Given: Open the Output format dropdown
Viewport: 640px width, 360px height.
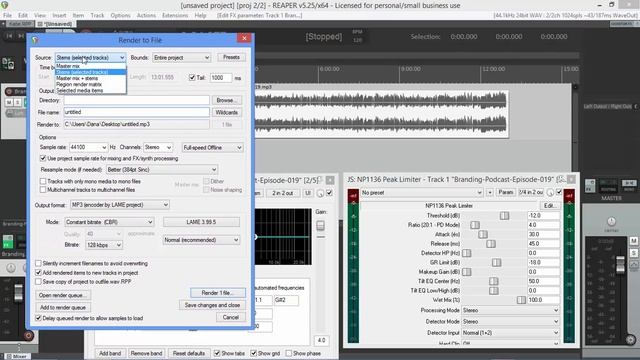Looking at the screenshot, I should 120,204.
